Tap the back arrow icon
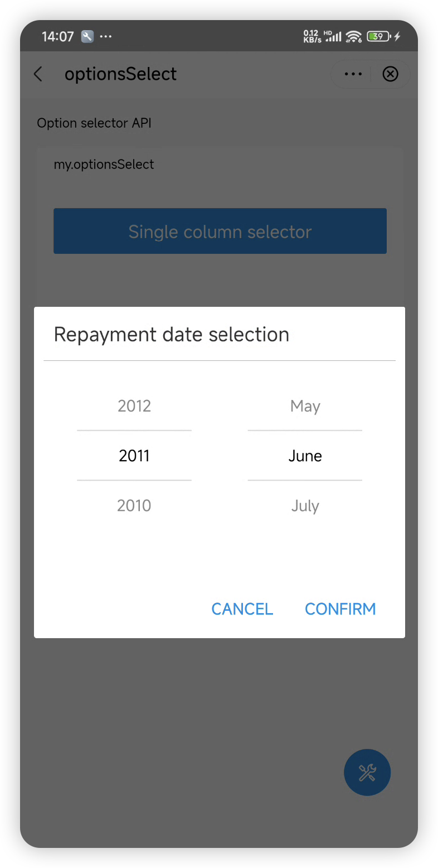Viewport: 438px width, 868px height. click(38, 74)
